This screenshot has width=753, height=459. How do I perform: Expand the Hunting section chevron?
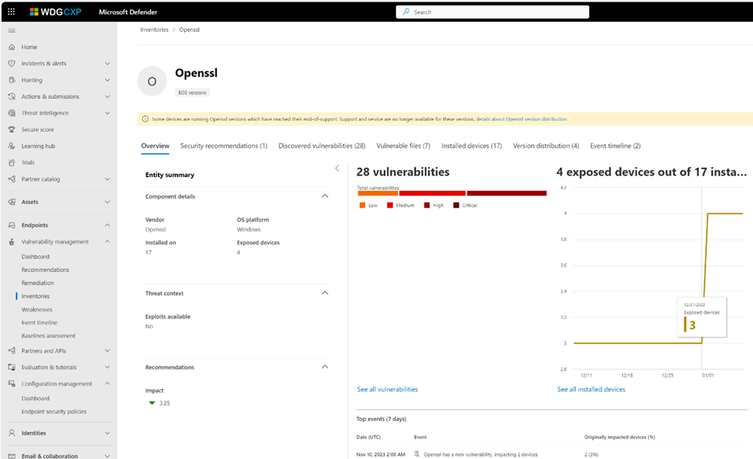(107, 80)
